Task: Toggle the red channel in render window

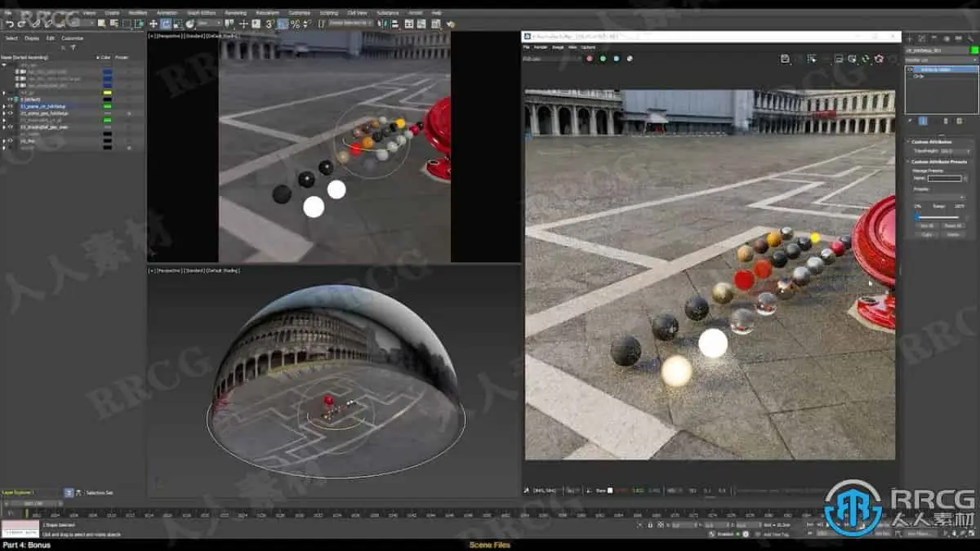Action: pyautogui.click(x=589, y=59)
